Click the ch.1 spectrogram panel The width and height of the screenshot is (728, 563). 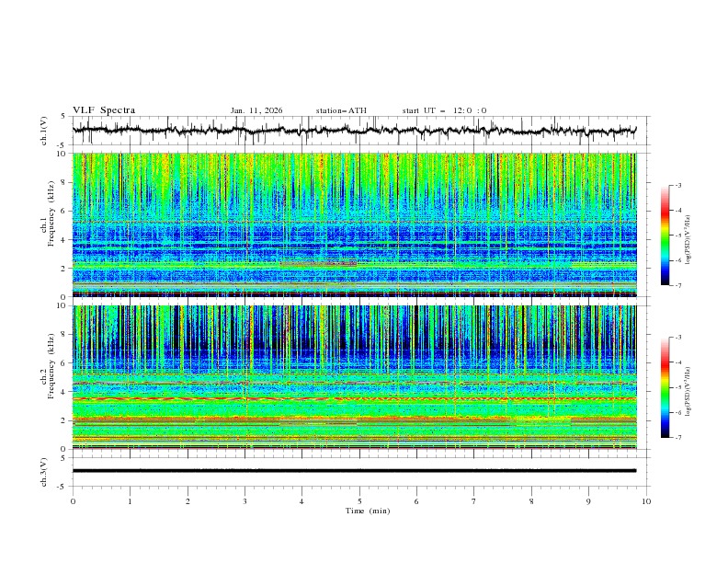point(355,224)
